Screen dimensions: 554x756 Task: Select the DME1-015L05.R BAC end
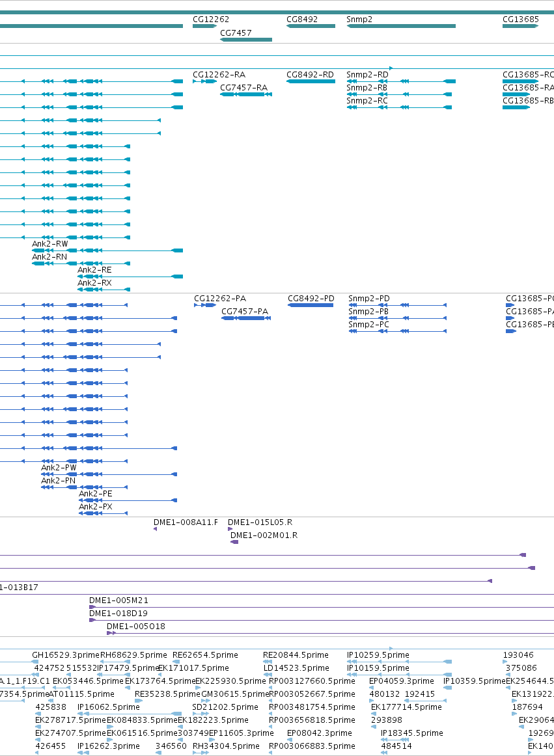(x=230, y=529)
